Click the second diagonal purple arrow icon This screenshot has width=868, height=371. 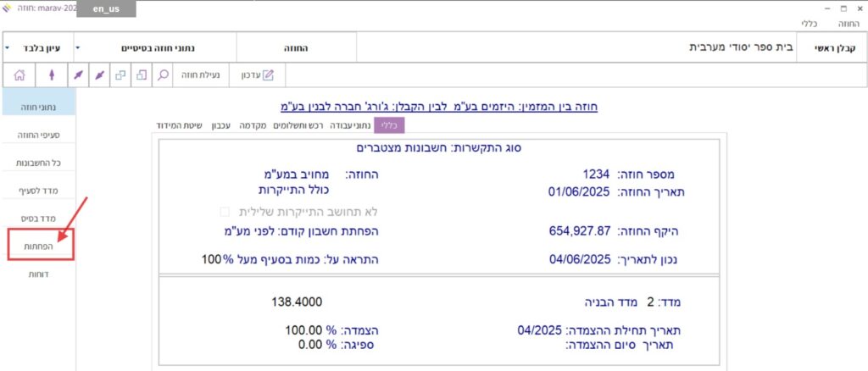(99, 75)
